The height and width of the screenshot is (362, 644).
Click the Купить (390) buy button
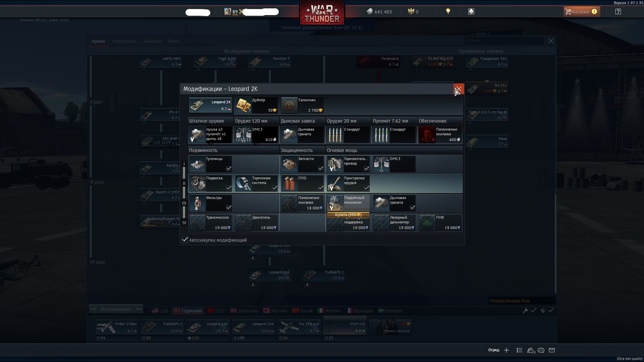(x=348, y=215)
